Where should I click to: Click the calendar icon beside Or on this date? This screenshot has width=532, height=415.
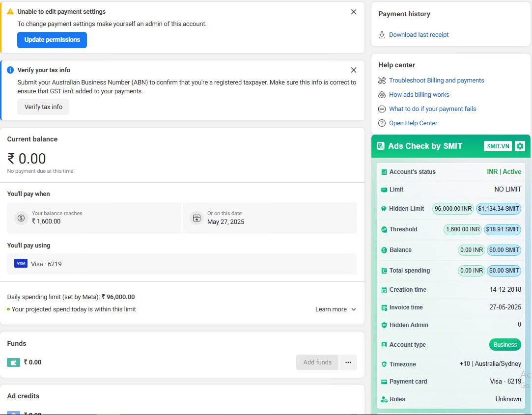click(x=197, y=218)
